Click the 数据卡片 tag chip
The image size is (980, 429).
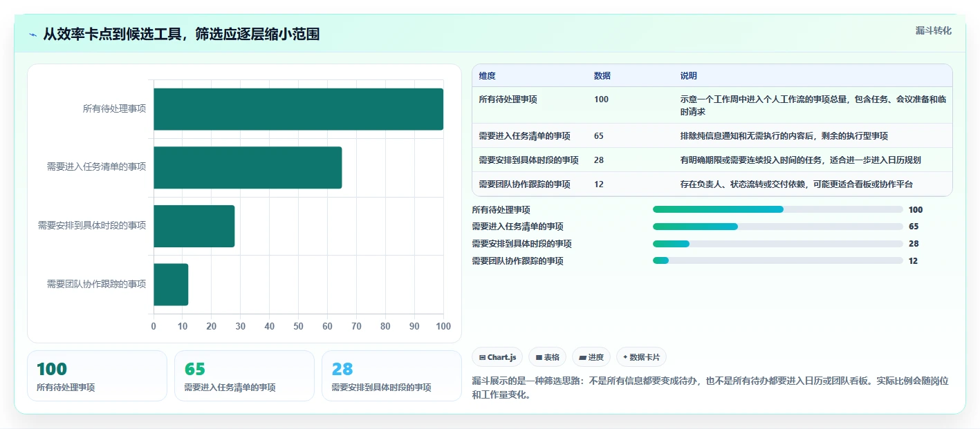[641, 357]
